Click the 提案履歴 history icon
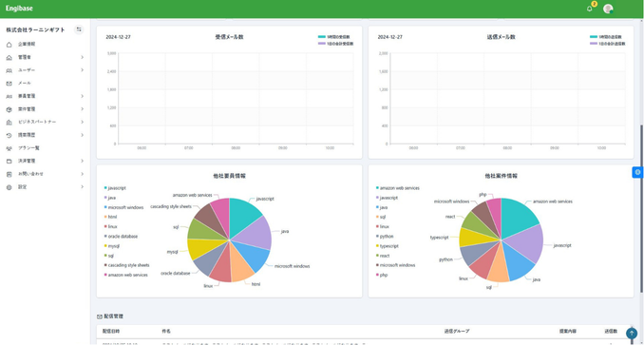 (x=9, y=135)
